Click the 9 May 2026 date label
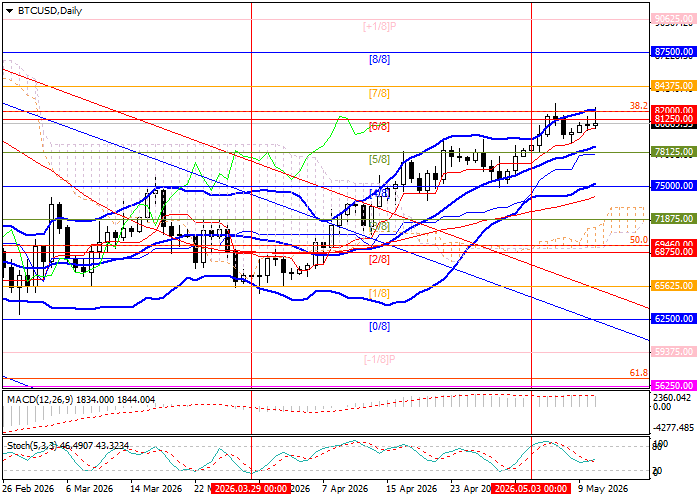The image size is (700, 500). point(603,488)
